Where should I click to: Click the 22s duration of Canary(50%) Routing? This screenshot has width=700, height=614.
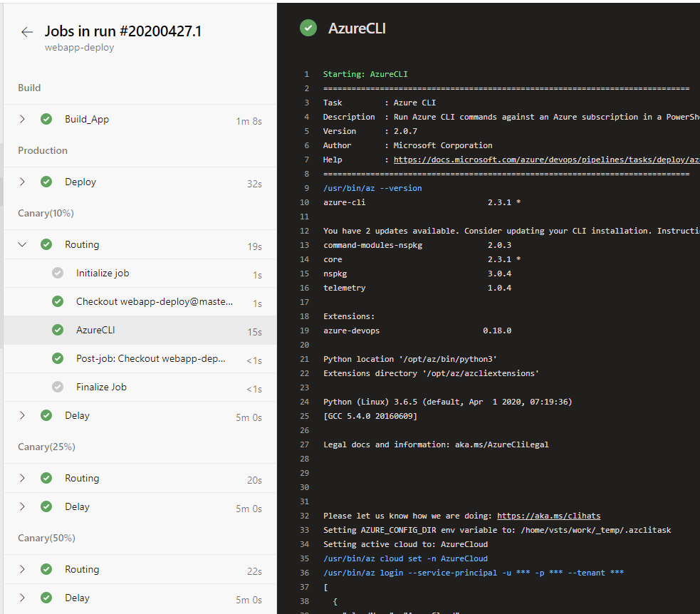point(254,571)
